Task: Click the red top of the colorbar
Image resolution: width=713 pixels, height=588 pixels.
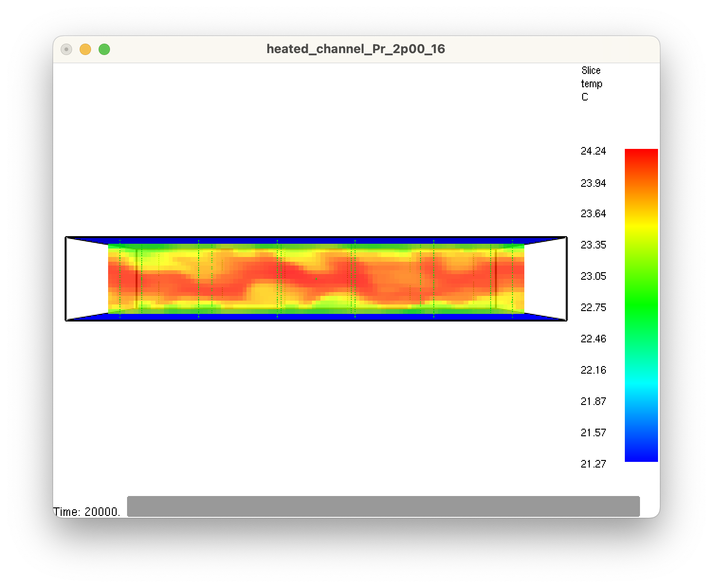Action: (x=641, y=156)
